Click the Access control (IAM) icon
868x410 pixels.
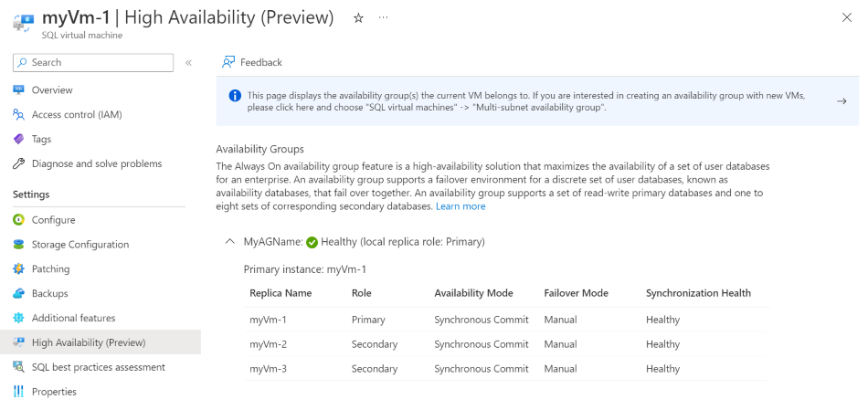[x=18, y=114]
